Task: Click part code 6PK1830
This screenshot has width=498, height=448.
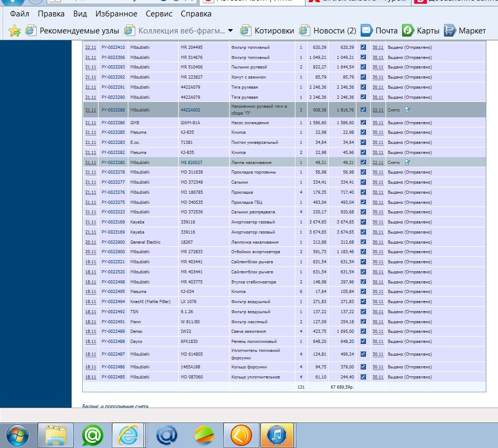Action: (x=189, y=341)
